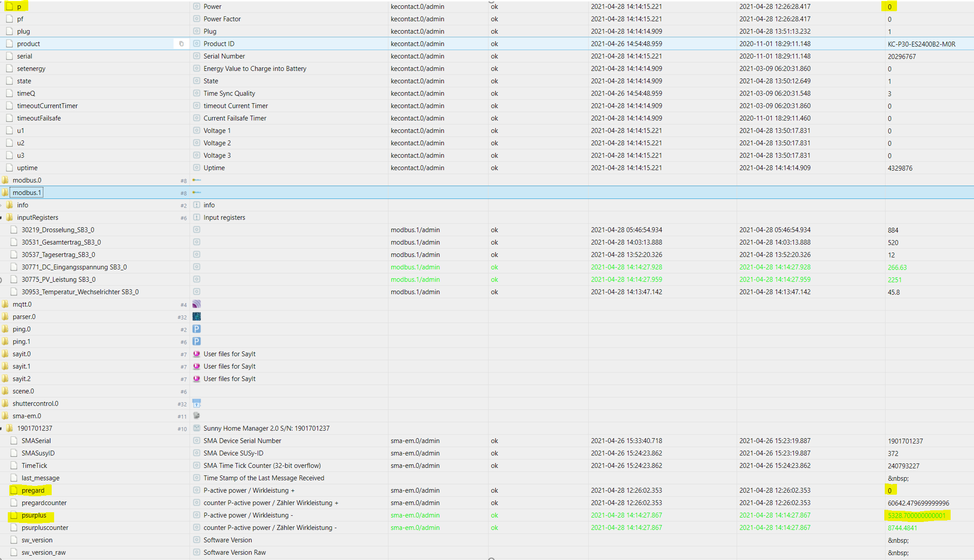
Task: Select the highlighted psurplus state
Action: [34, 515]
